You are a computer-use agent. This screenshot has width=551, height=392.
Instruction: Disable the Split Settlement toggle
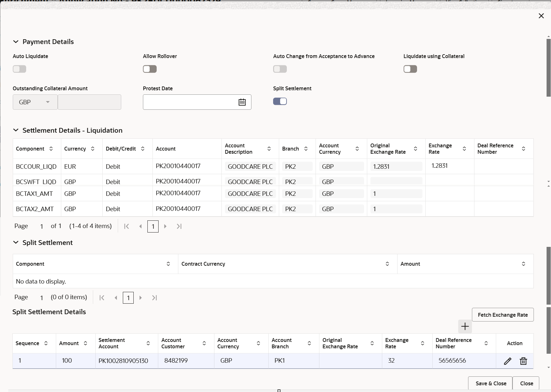pos(280,101)
